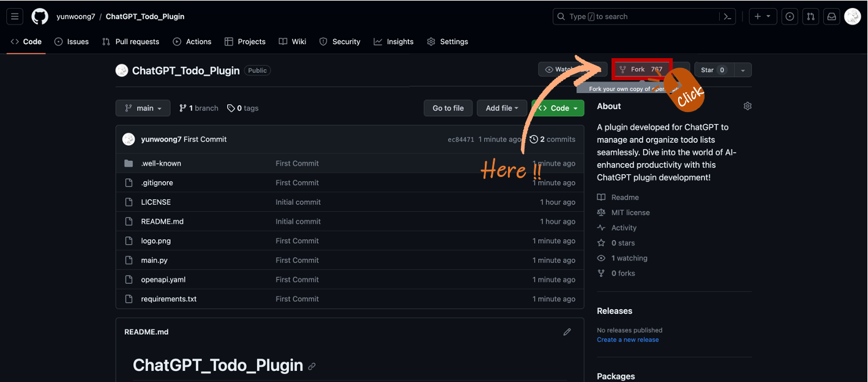Open commit hash ec84471

click(x=461, y=140)
